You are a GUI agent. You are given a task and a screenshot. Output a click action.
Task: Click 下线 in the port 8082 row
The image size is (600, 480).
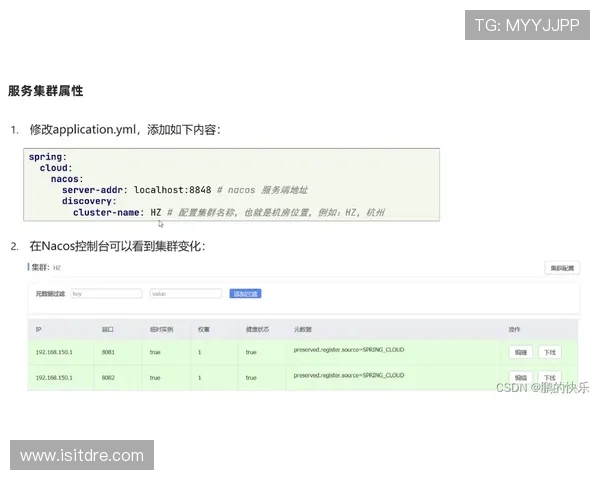click(550, 377)
